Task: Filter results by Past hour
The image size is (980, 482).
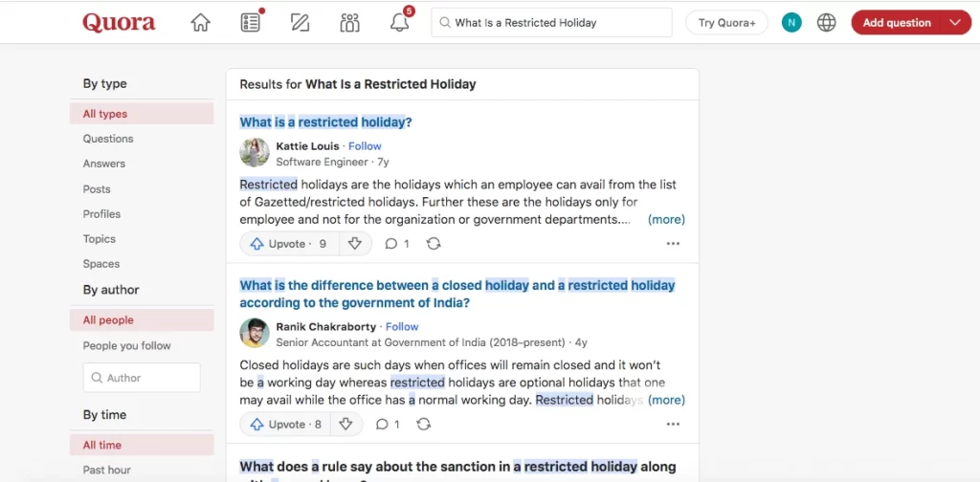Action: pos(107,471)
